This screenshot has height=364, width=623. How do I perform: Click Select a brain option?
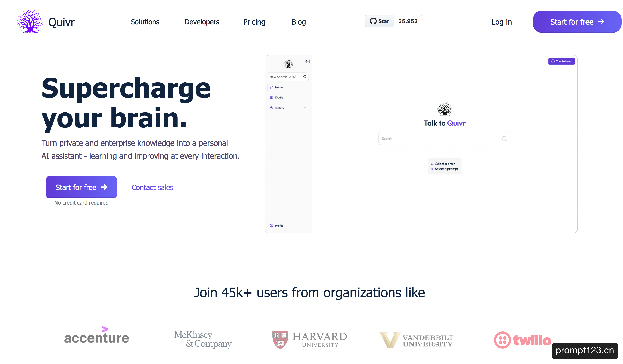click(443, 164)
